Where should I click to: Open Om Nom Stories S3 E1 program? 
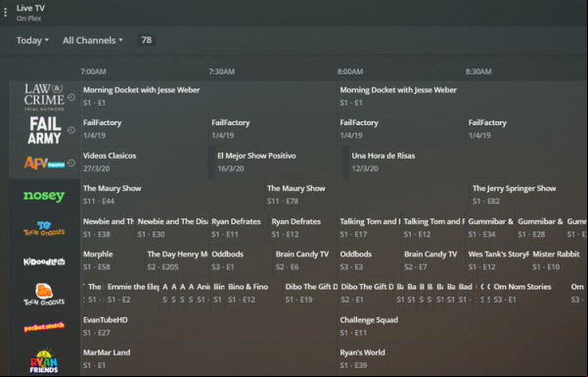[529, 293]
